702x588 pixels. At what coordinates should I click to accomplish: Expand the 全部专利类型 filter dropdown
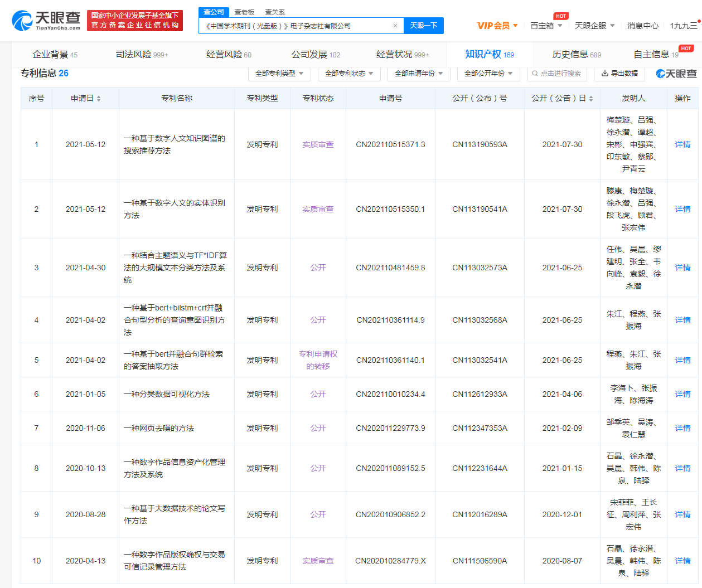[x=279, y=74]
